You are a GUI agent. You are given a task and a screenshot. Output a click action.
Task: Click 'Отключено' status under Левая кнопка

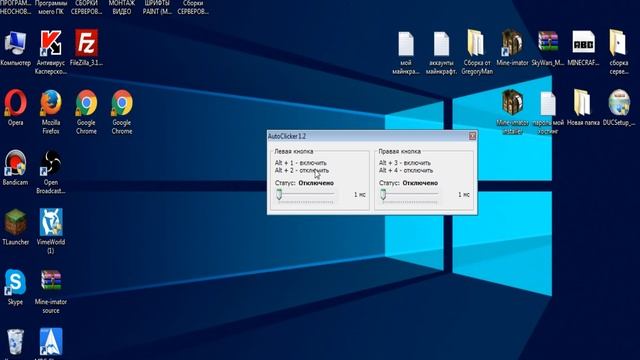click(316, 183)
